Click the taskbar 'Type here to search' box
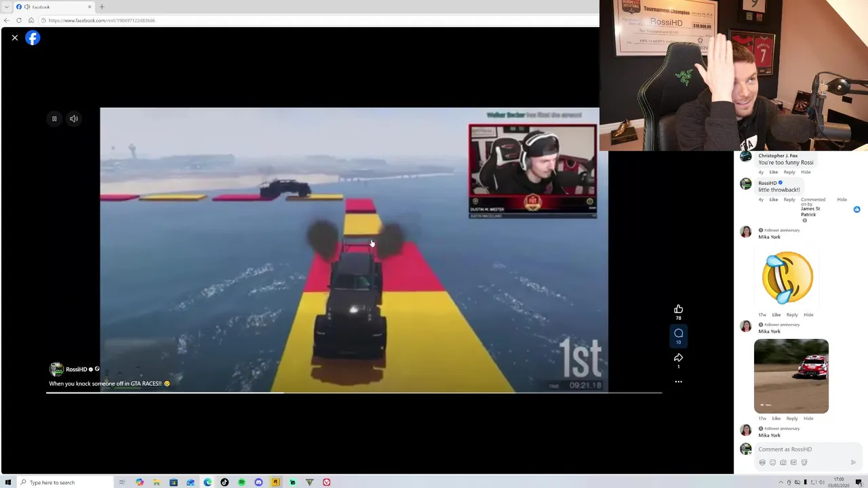Viewport: 868px width, 488px height. tap(64, 483)
